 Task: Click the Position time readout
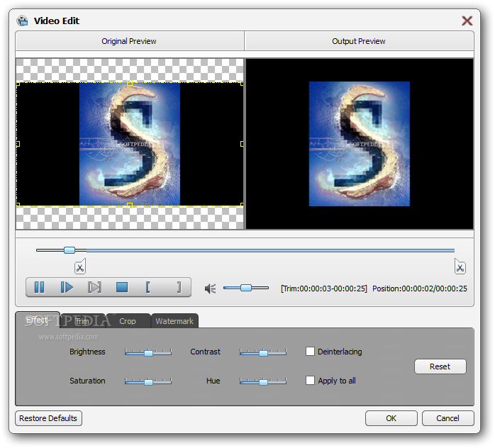[420, 289]
